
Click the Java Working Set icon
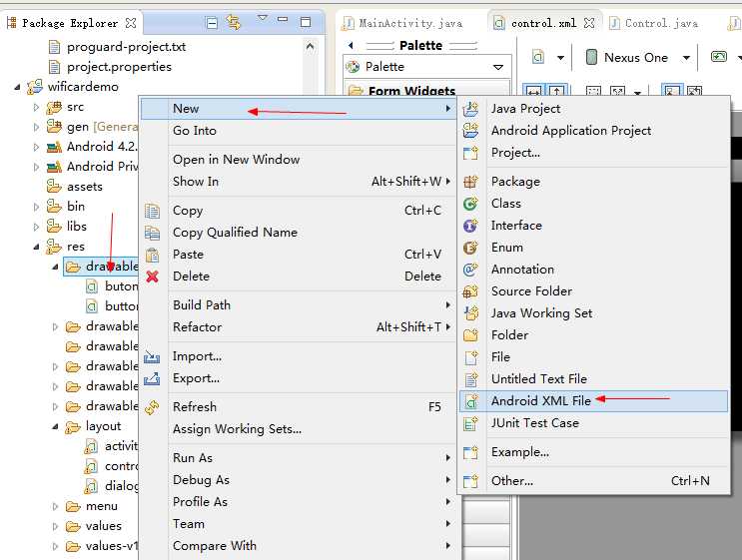(x=471, y=313)
